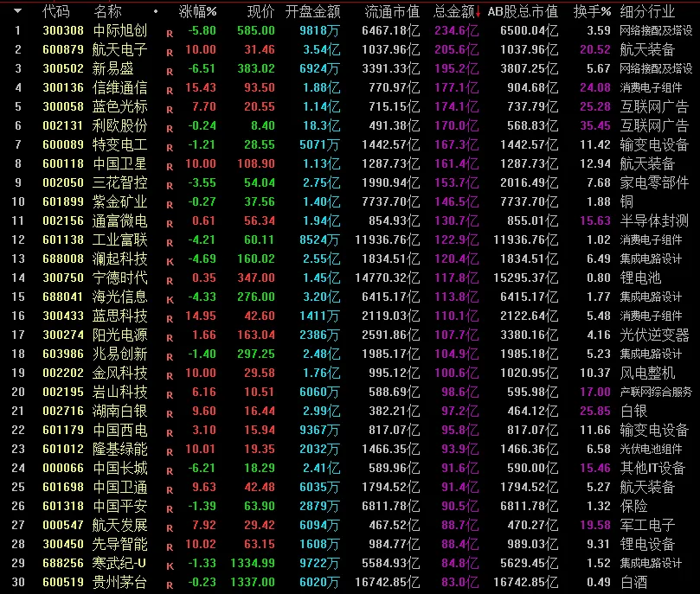Click price 276.00 of 海光信息
This screenshot has height=594, width=700.
click(x=256, y=297)
